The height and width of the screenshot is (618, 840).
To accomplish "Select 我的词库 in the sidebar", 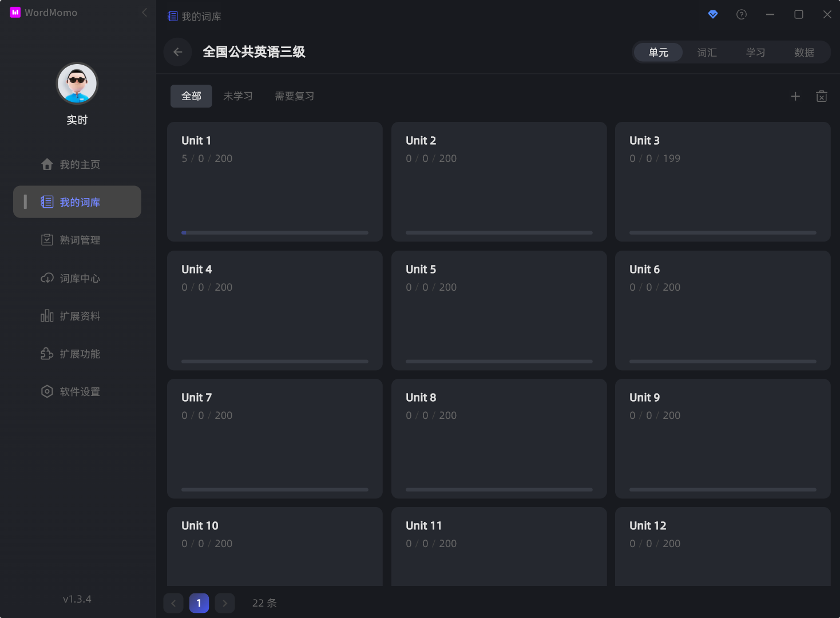I will (x=77, y=202).
